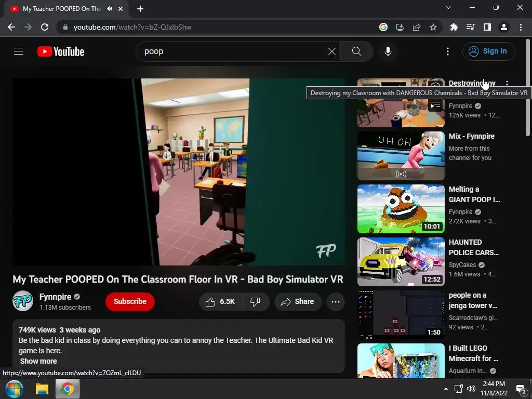Open the Chrome profile icon
The width and height of the screenshot is (532, 399).
pyautogui.click(x=504, y=27)
